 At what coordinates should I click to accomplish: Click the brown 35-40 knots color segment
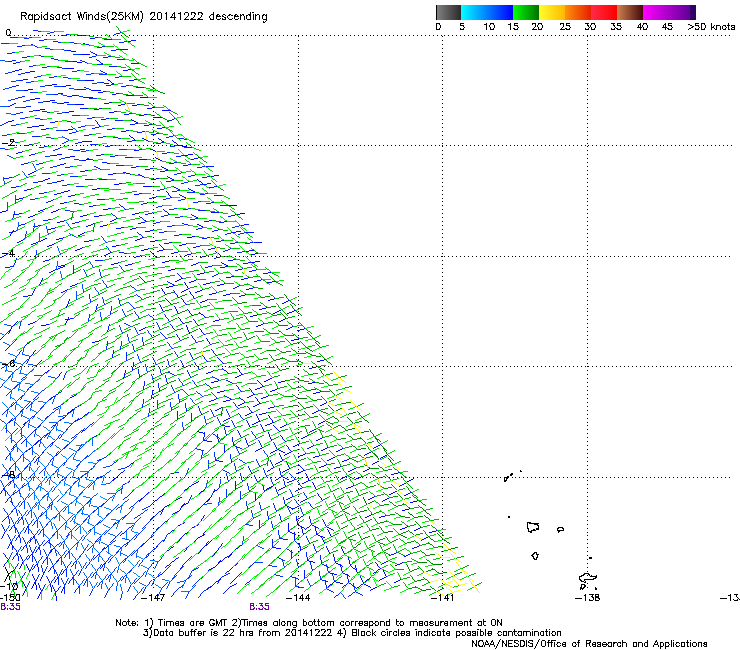(630, 12)
